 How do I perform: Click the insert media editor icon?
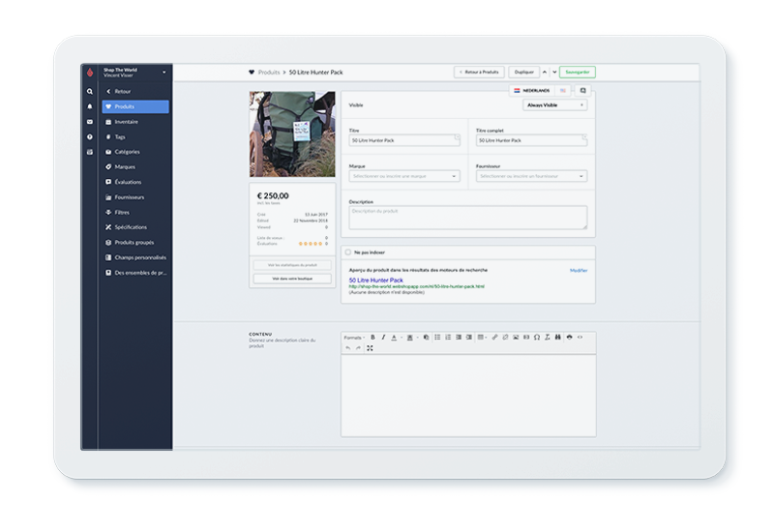[526, 337]
